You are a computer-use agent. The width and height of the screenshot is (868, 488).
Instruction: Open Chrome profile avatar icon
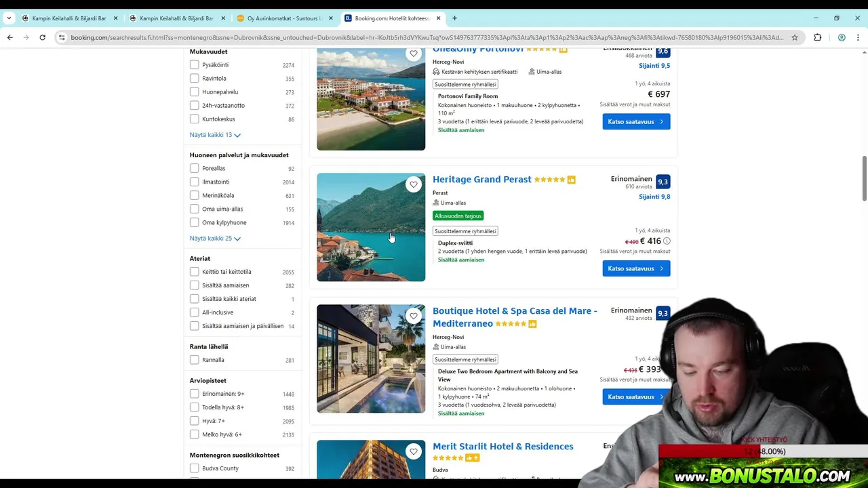click(842, 37)
